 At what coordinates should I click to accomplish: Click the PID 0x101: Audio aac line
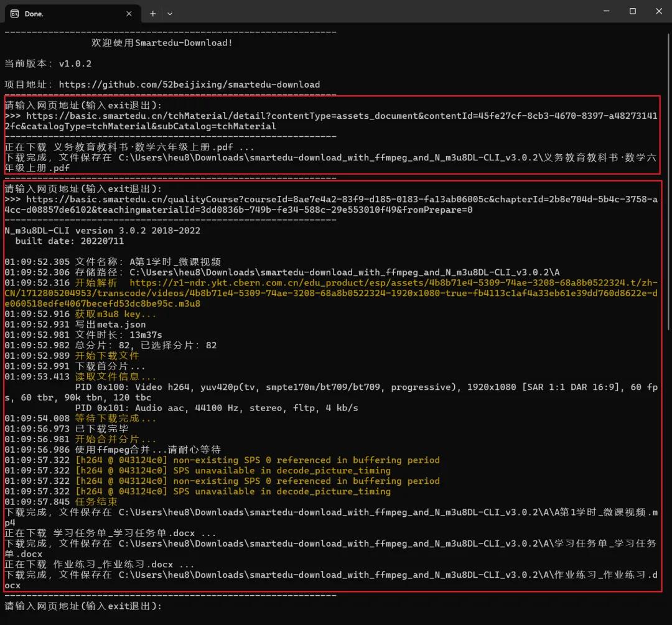(217, 408)
